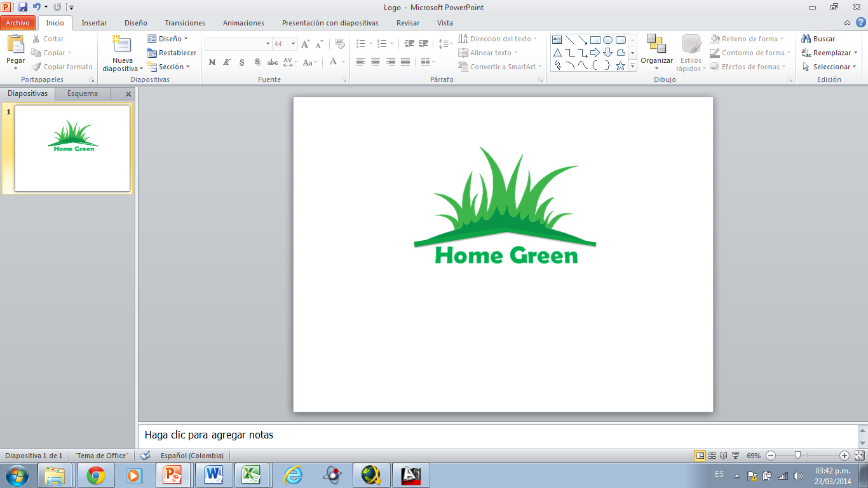Select slide 1 thumbnail
Viewport: 868px width, 488px height.
tap(72, 148)
